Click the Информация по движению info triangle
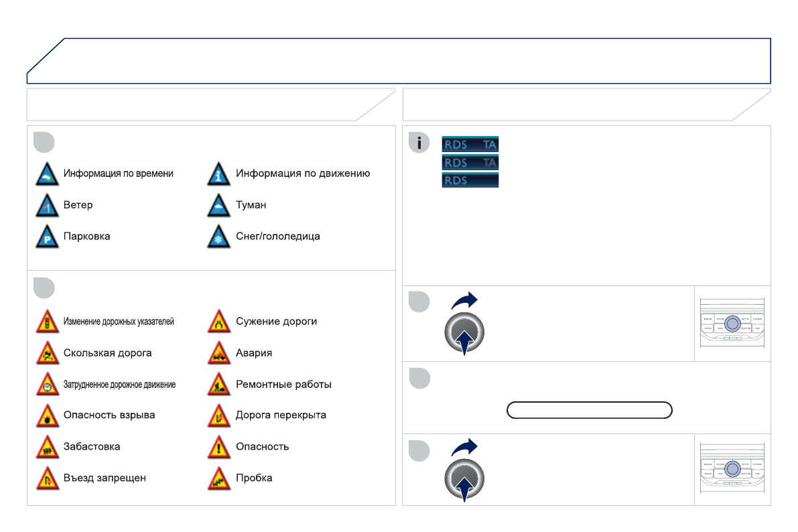798x532 pixels. (218, 174)
